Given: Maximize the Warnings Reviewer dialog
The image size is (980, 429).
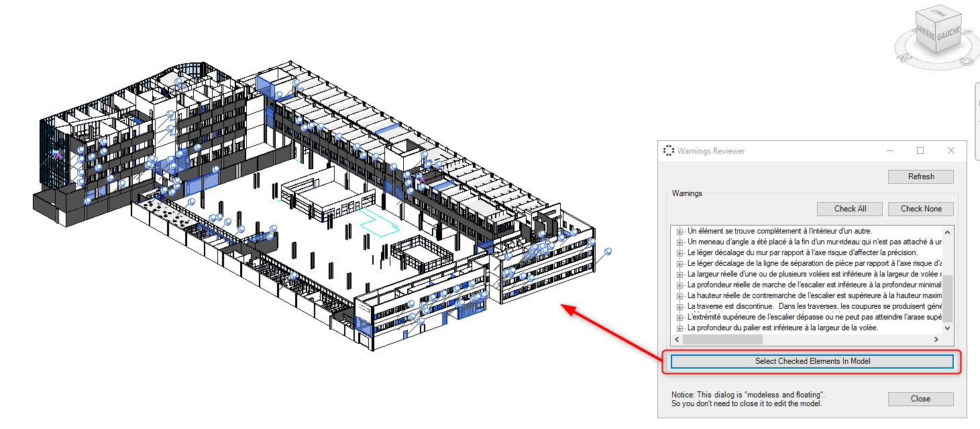Looking at the screenshot, I should point(920,151).
